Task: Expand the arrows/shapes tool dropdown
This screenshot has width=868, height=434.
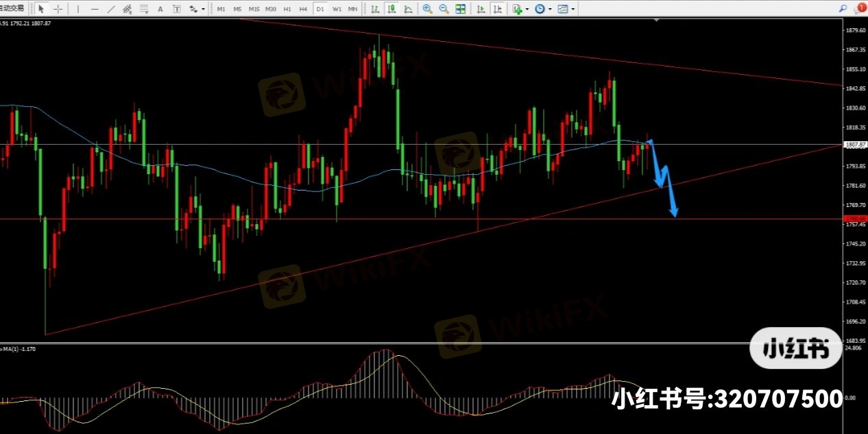Action: (x=203, y=9)
